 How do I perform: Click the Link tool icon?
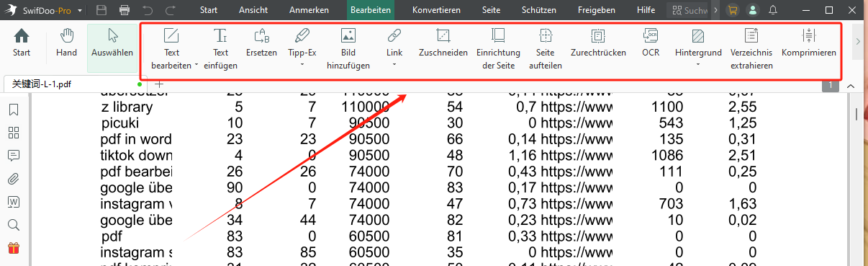pyautogui.click(x=394, y=35)
